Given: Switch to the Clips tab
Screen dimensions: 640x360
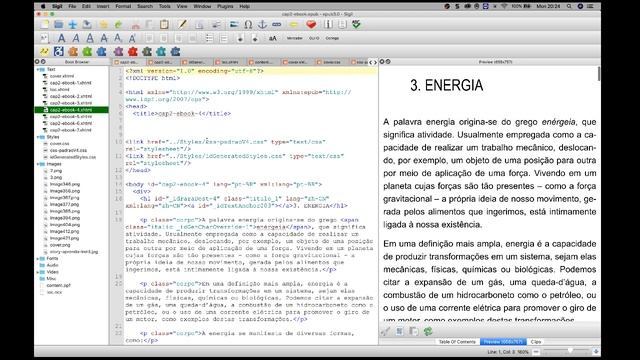Looking at the screenshot, I should pos(536,342).
